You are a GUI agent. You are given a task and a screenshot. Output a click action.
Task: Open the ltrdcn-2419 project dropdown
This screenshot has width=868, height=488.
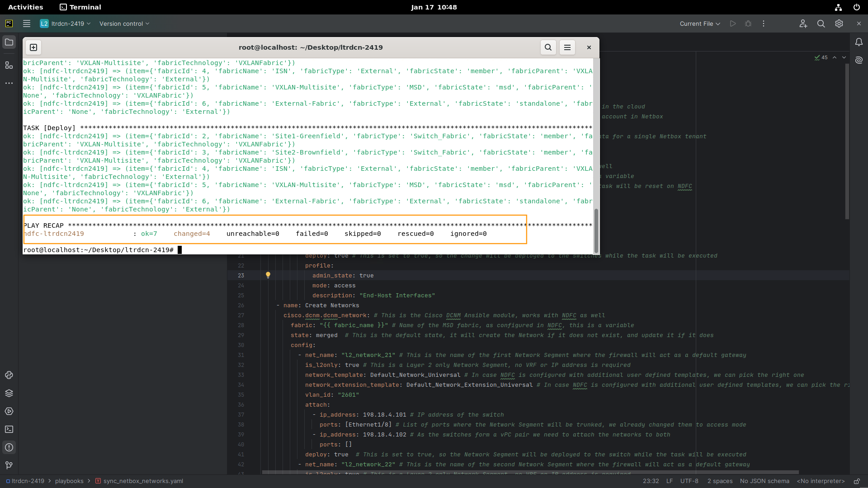click(x=66, y=23)
